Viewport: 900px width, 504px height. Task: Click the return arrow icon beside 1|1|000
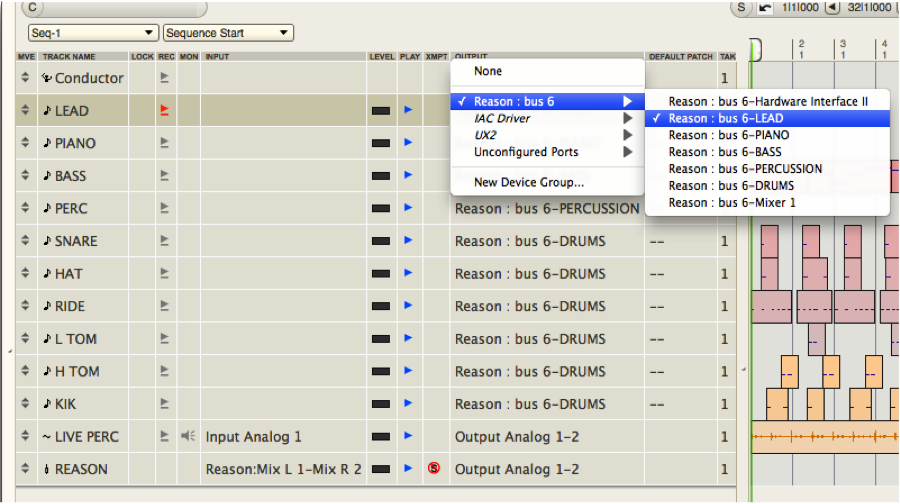tap(765, 7)
